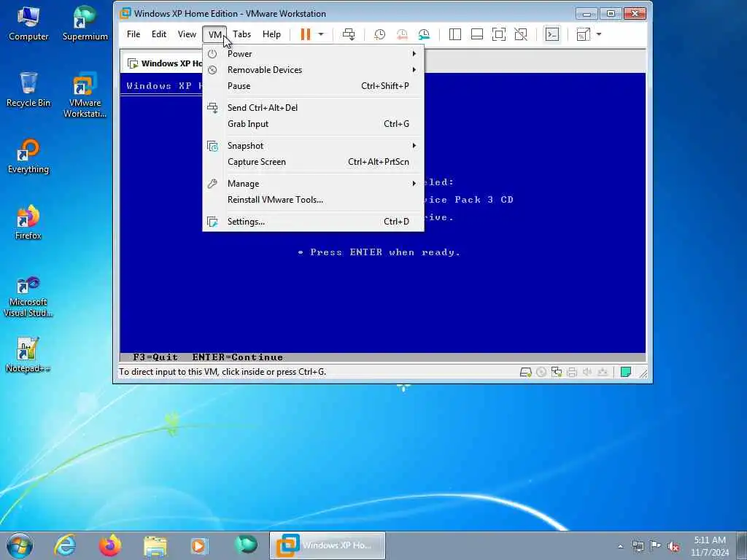
Task: Toggle the console view terminal icon
Action: (552, 34)
